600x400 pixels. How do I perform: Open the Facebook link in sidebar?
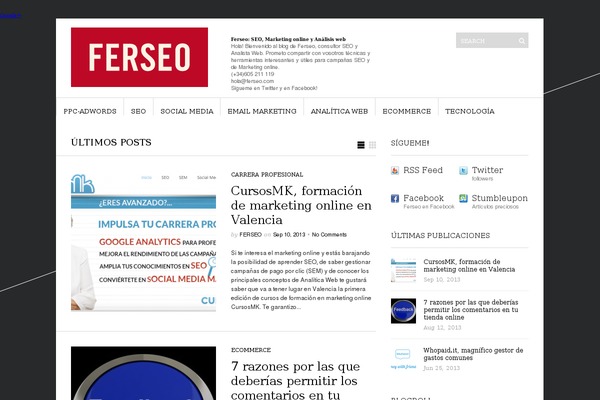(424, 198)
